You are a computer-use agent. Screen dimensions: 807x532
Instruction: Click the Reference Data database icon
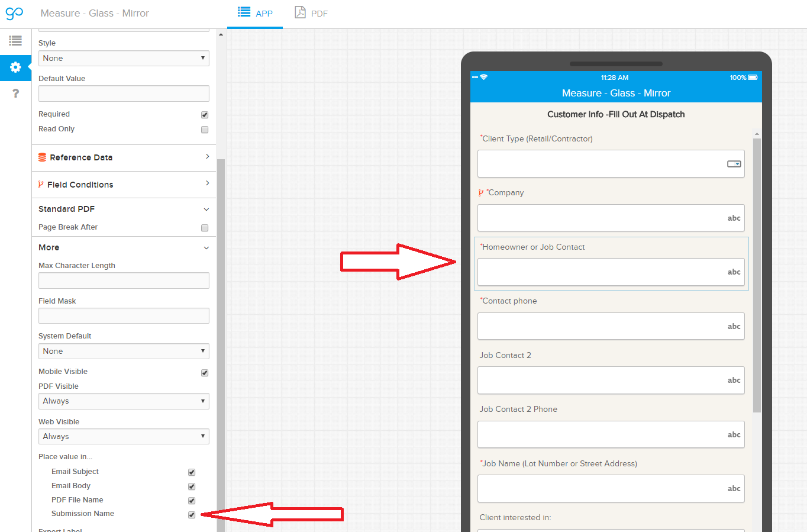click(x=42, y=157)
